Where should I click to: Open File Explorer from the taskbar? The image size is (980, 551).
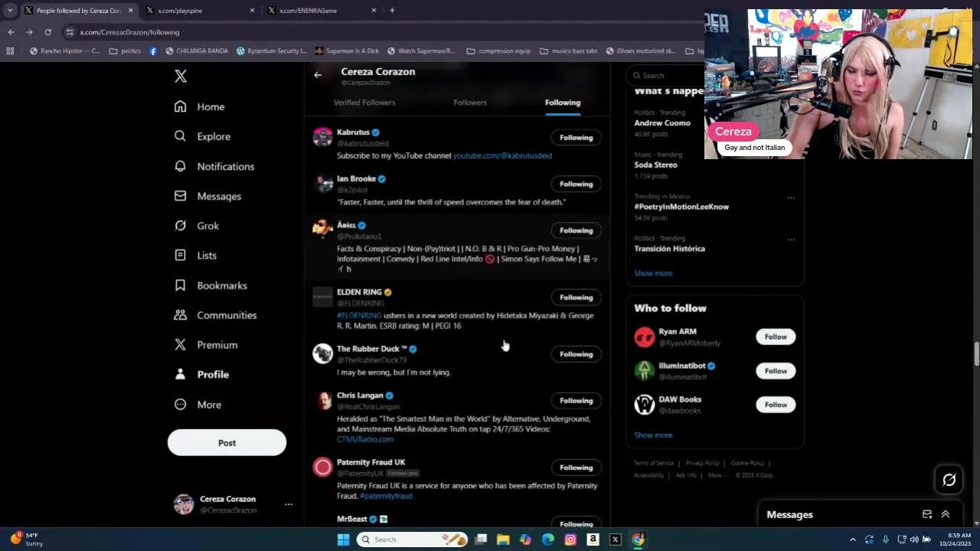coord(503,540)
